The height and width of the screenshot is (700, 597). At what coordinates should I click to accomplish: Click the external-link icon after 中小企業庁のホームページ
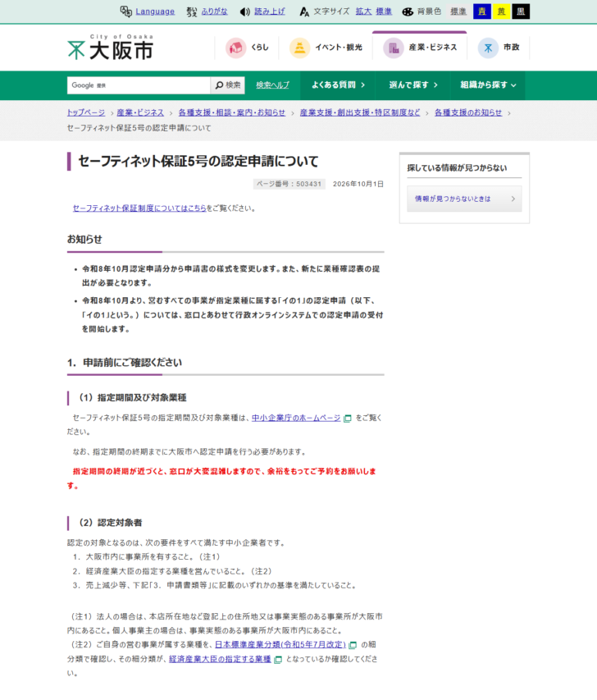coord(348,419)
